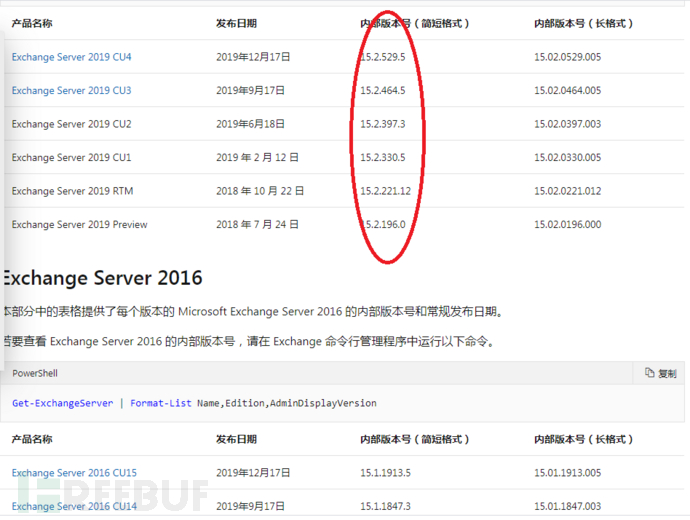Screen dimensions: 690x520
Task: Select Exchange Server 2019 CU1 product name
Action: coord(71,157)
